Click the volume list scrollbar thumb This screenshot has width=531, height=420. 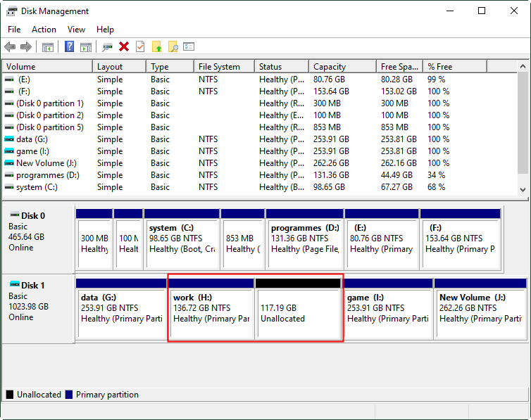coord(523,123)
